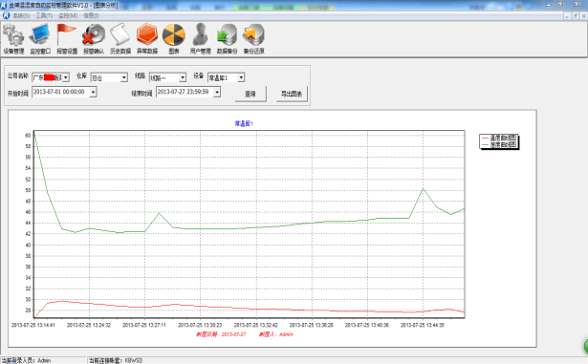
Task: Click the 查询 query button
Action: tap(250, 94)
